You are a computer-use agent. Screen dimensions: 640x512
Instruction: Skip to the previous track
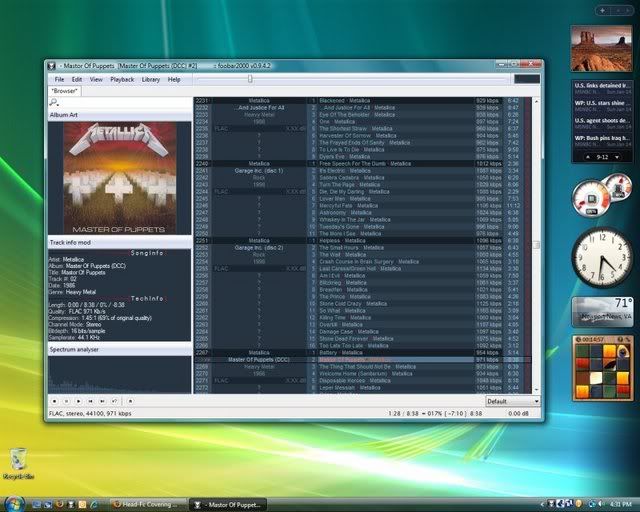click(91, 401)
